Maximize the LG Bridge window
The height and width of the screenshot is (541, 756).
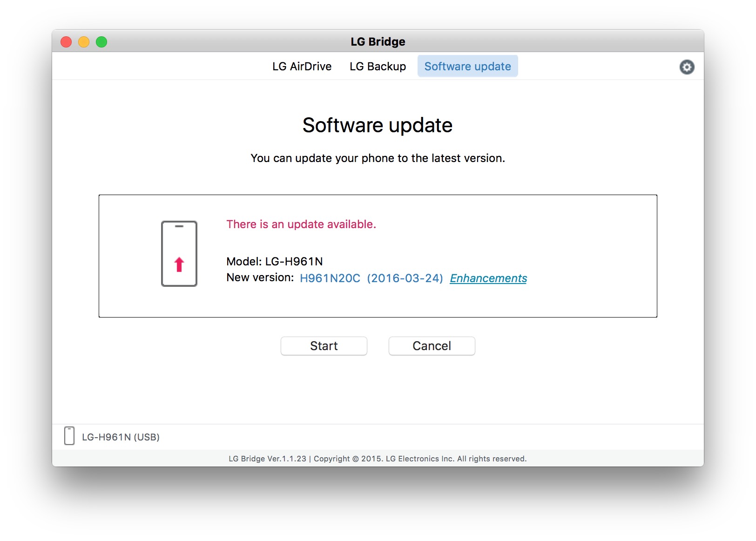[101, 42]
